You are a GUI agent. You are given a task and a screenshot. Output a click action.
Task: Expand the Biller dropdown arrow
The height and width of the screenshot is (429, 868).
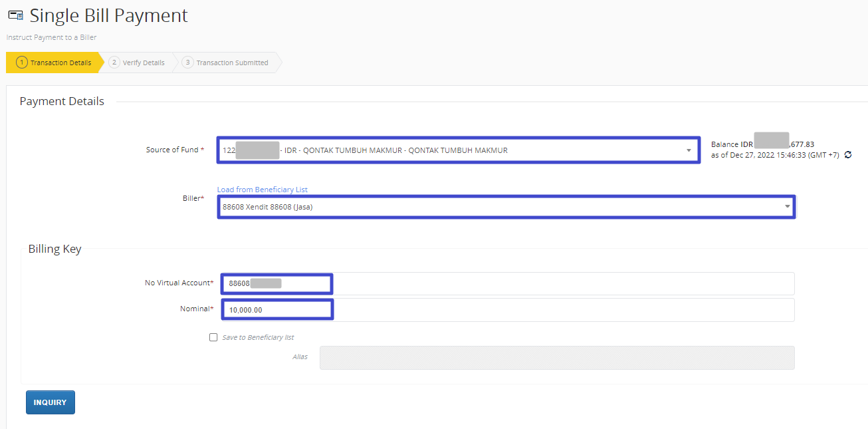(x=788, y=207)
